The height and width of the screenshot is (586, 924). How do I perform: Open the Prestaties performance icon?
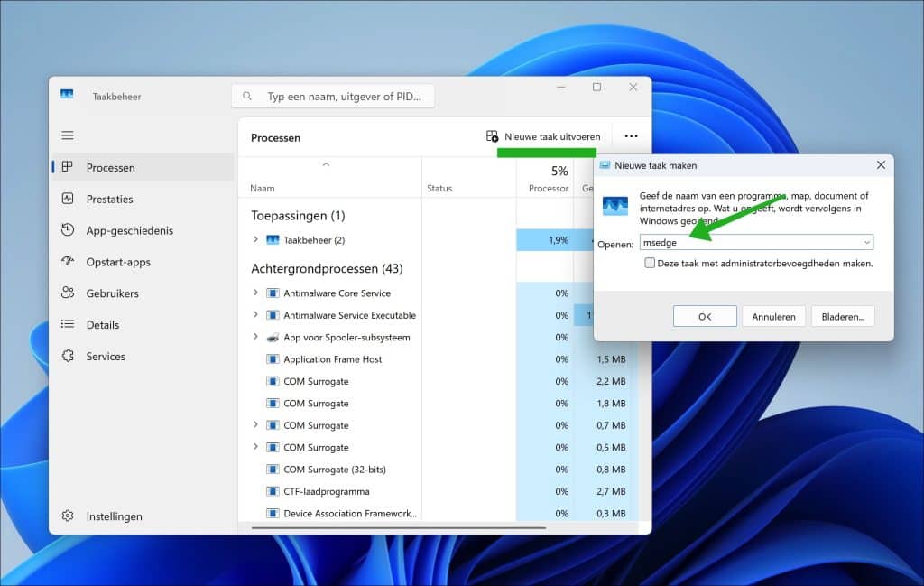68,199
